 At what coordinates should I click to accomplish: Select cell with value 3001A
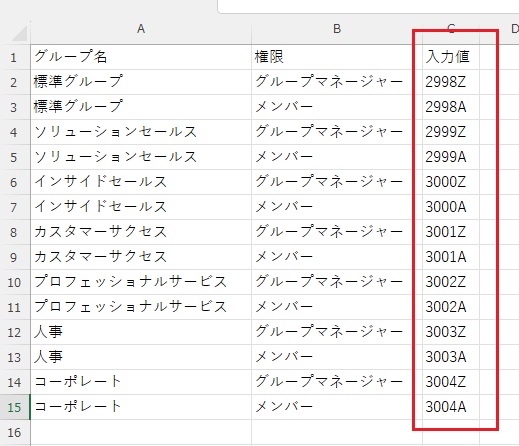pyautogui.click(x=451, y=257)
